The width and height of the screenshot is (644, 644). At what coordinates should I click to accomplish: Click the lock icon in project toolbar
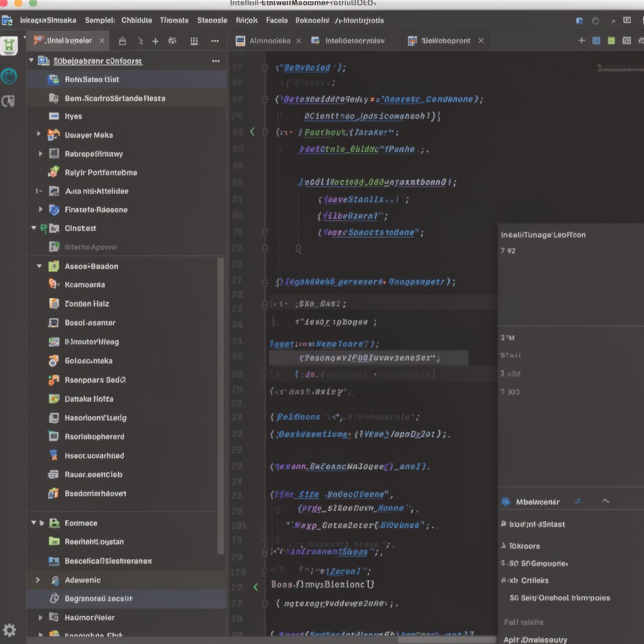click(x=122, y=41)
